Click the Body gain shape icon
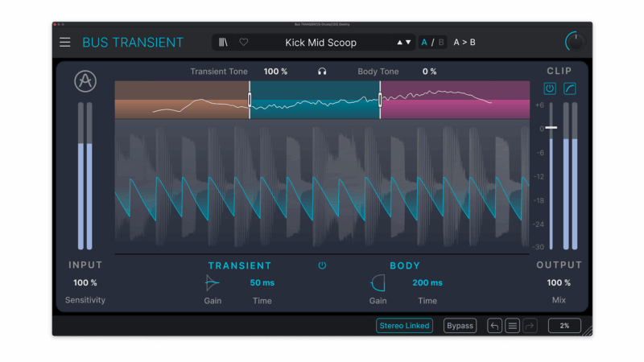Screen dimensions: 644x362 (x=378, y=282)
